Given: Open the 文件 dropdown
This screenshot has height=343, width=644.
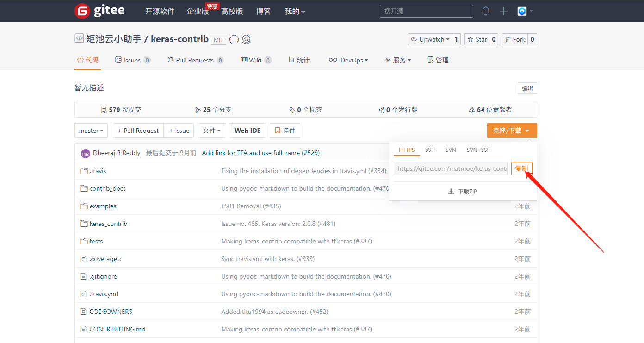Looking at the screenshot, I should 212,131.
